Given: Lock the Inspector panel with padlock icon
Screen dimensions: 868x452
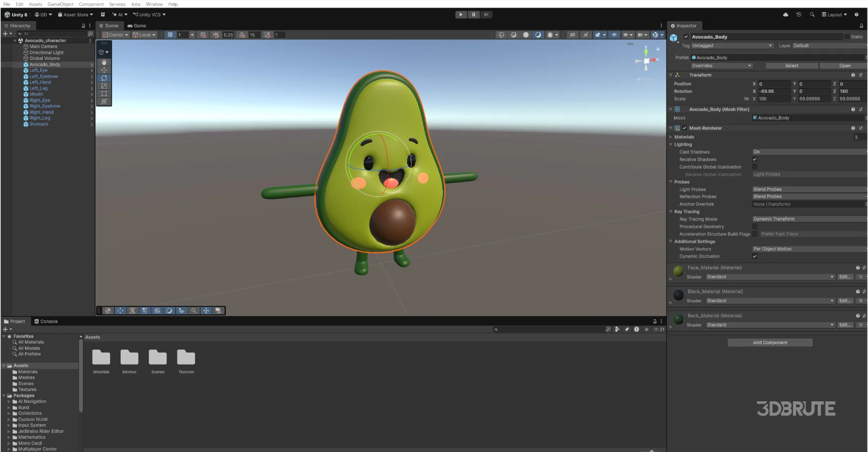Looking at the screenshot, I should pyautogui.click(x=861, y=26).
